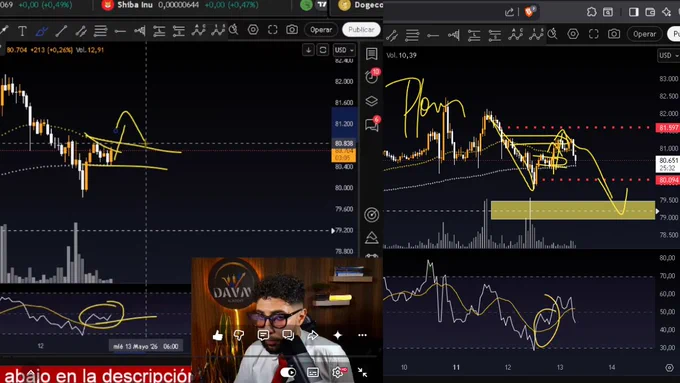The image size is (680, 383).
Task: Open USD currency dropdown on left chart
Action: tap(344, 50)
